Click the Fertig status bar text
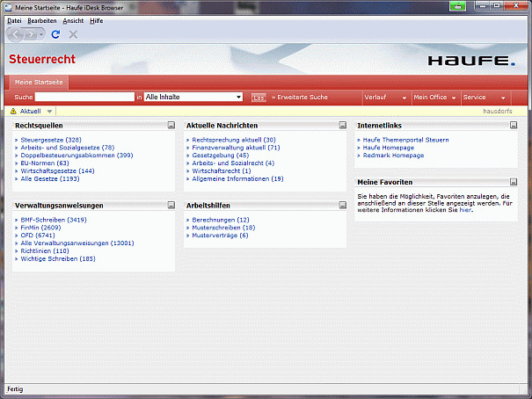This screenshot has width=532, height=399. [x=15, y=388]
